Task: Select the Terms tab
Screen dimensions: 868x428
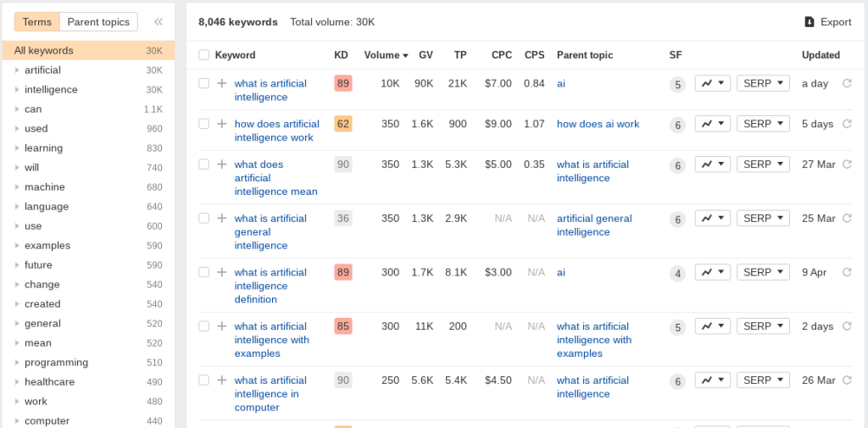Action: (x=37, y=21)
